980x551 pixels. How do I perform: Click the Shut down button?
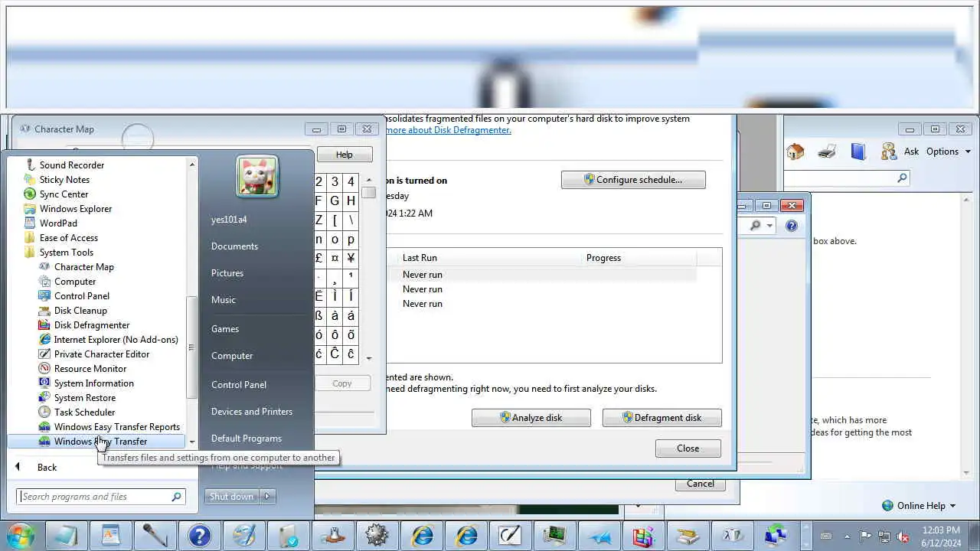click(232, 497)
